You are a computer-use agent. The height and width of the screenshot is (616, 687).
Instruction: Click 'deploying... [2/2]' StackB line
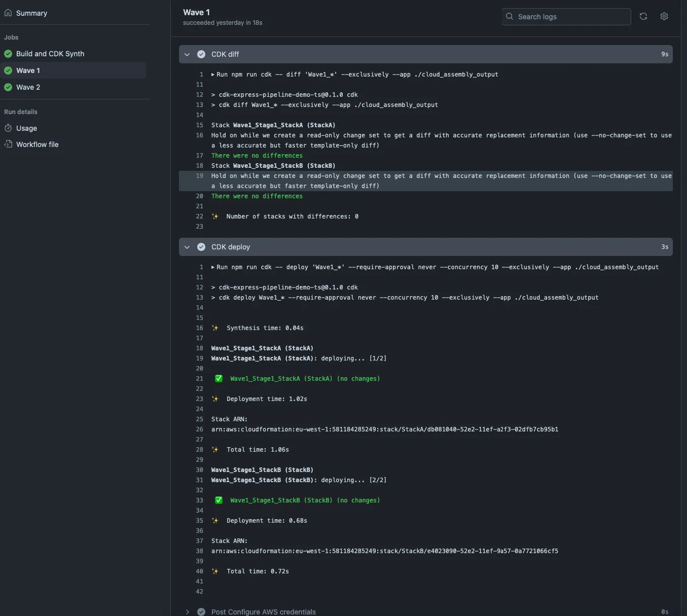pos(299,480)
